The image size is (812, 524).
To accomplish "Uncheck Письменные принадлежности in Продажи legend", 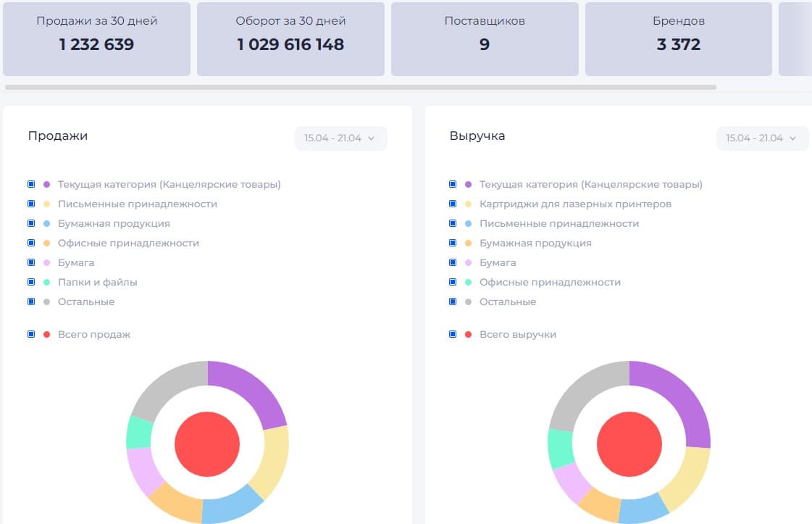I will pos(31,204).
